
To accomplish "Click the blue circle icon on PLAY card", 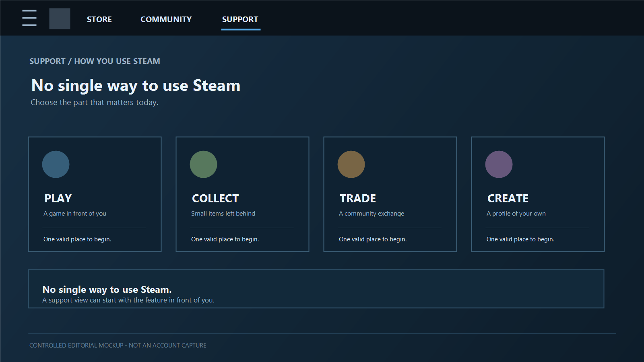I will pyautogui.click(x=56, y=164).
